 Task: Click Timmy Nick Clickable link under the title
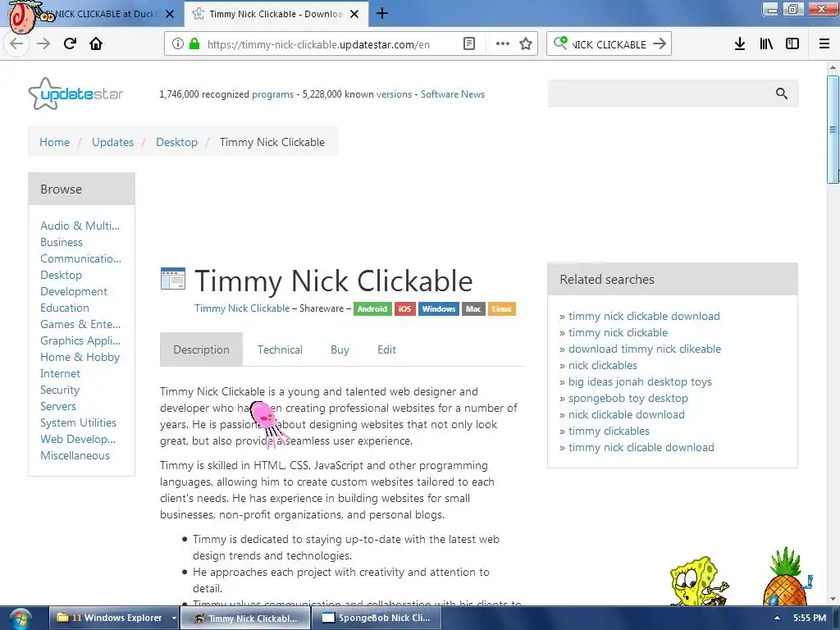[242, 308]
